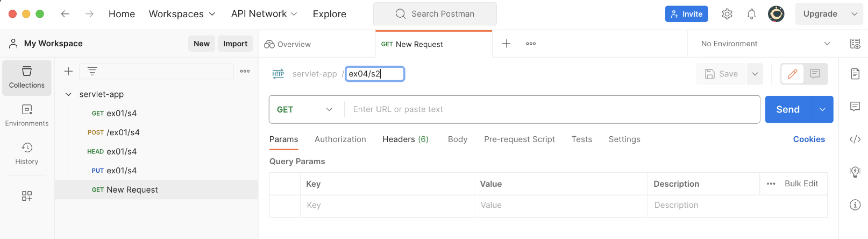Open the comments icon in right sidebar
The image size is (868, 239).
[x=855, y=107]
